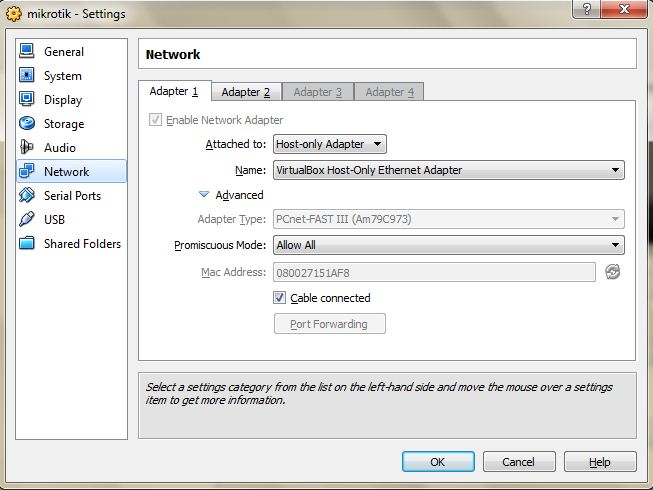The height and width of the screenshot is (490, 653).
Task: Switch to the Adapter 3 tab
Action: (318, 92)
